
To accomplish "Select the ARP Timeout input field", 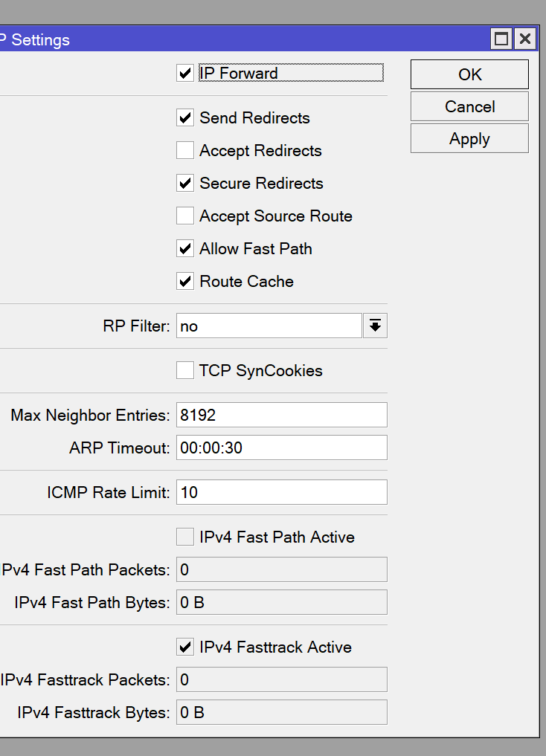I will point(281,448).
